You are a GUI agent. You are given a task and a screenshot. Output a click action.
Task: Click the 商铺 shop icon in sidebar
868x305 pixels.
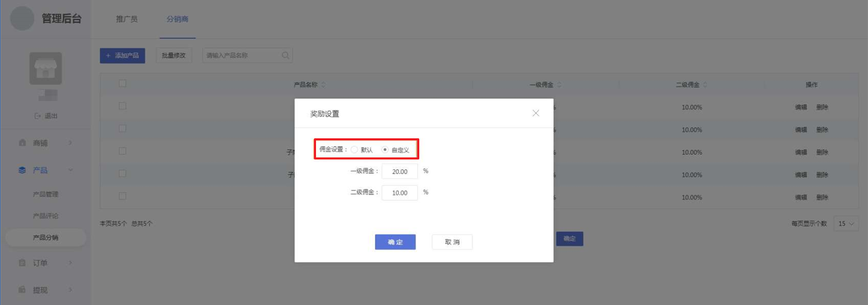22,143
